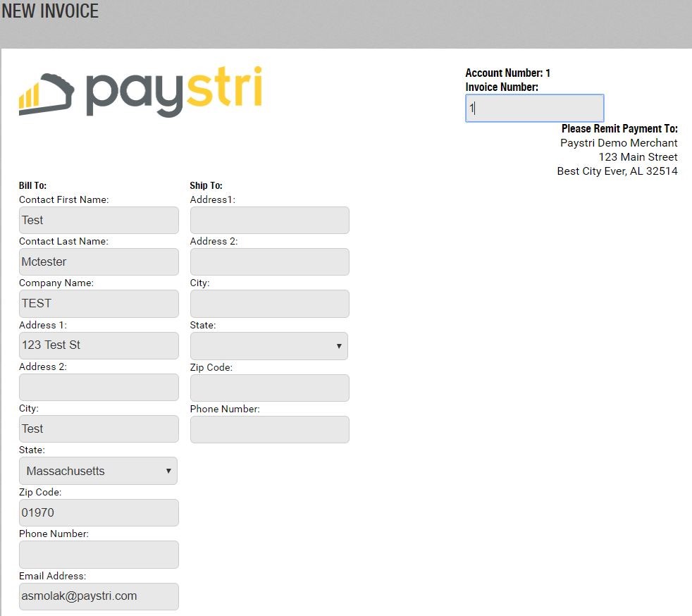Select the Company Name field showing TEST
The image size is (692, 616).
98,303
